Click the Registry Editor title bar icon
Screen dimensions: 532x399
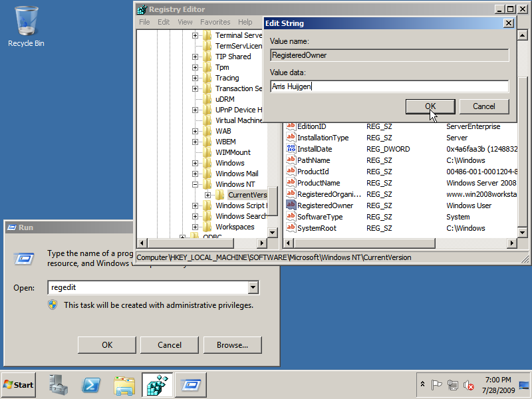point(142,9)
